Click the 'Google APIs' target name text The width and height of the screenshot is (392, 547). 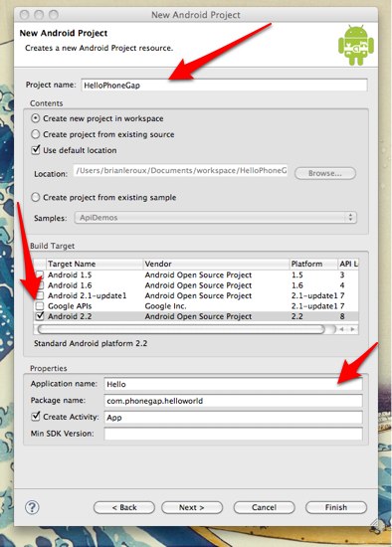[70, 306]
